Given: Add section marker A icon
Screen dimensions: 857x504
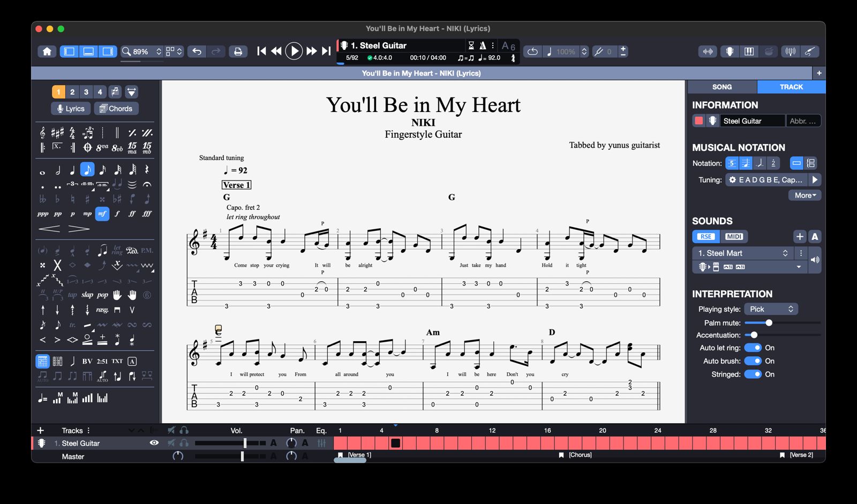Looking at the screenshot, I should [x=132, y=361].
